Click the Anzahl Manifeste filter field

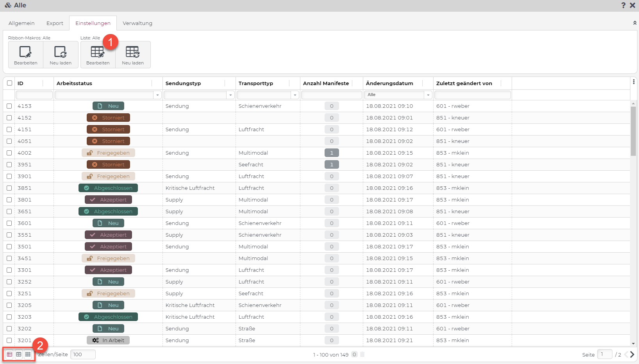tap(332, 95)
